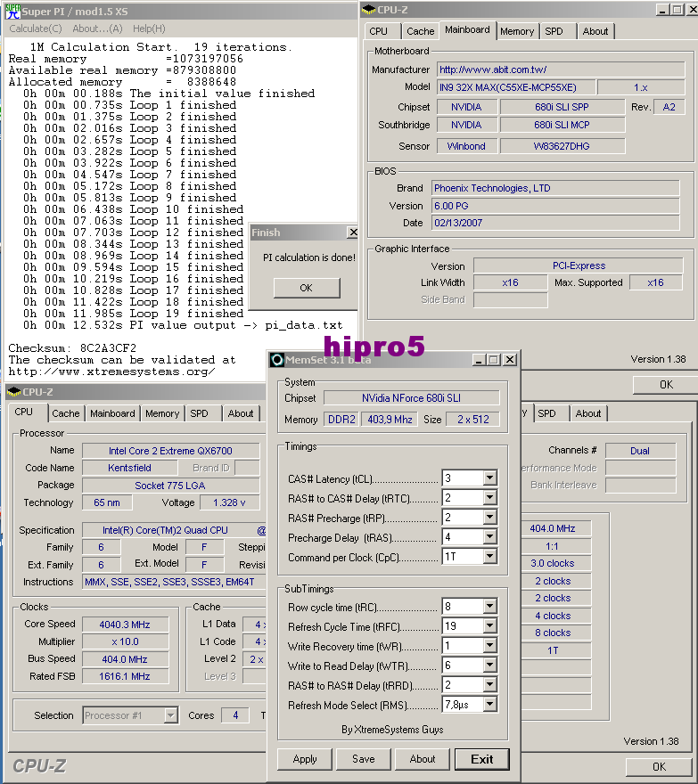
Task: Click About button in MemSet
Action: (x=423, y=759)
